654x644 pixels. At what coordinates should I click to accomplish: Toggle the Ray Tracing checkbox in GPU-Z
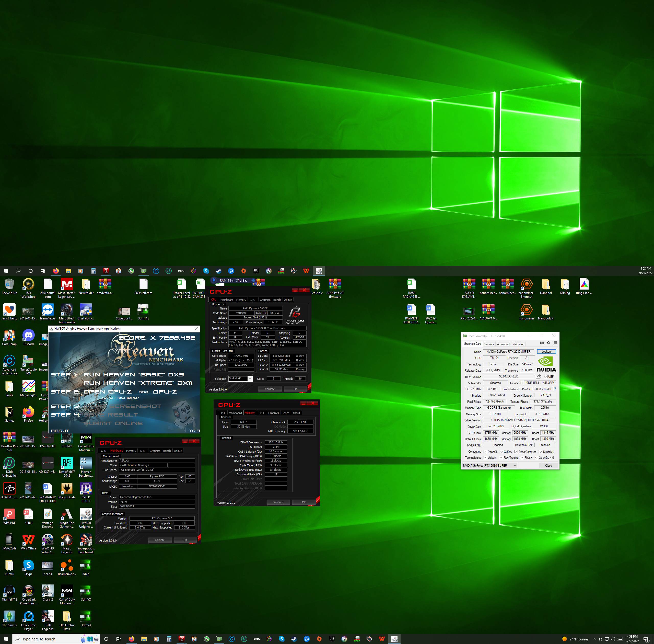click(501, 458)
